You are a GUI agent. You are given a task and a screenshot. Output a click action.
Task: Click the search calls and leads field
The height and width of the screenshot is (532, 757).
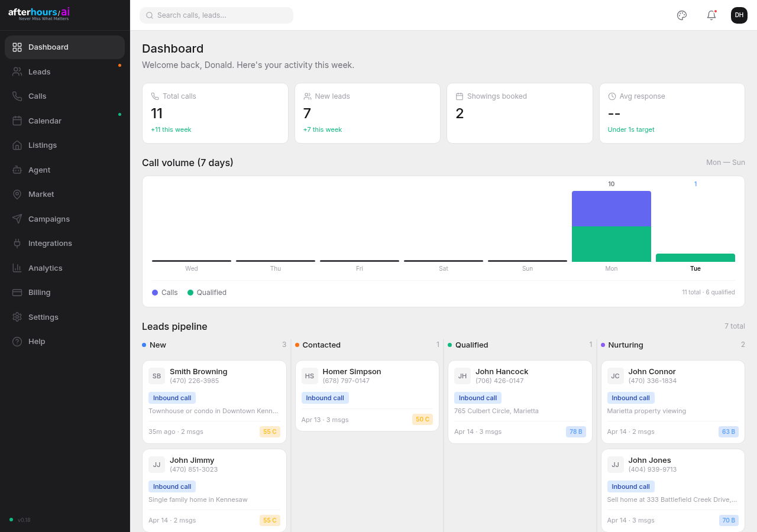click(216, 15)
